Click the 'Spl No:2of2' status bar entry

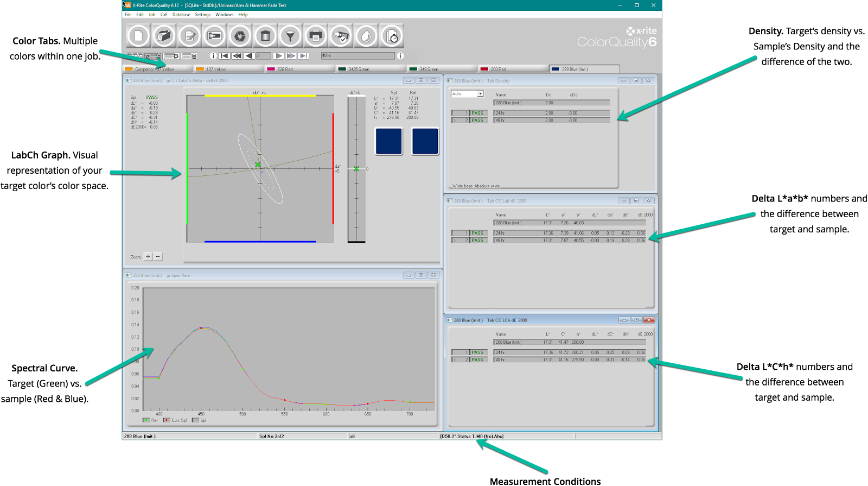click(x=272, y=436)
